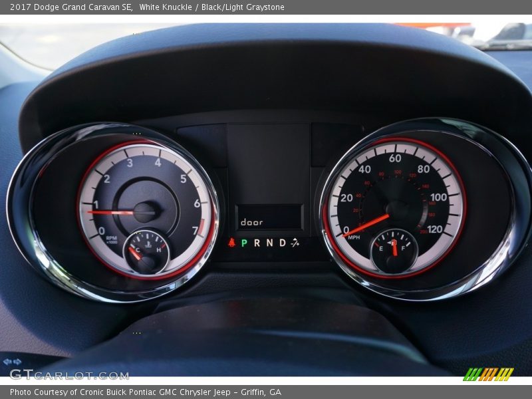
Task: Click the 80 on the speedometer
Action: click(424, 169)
